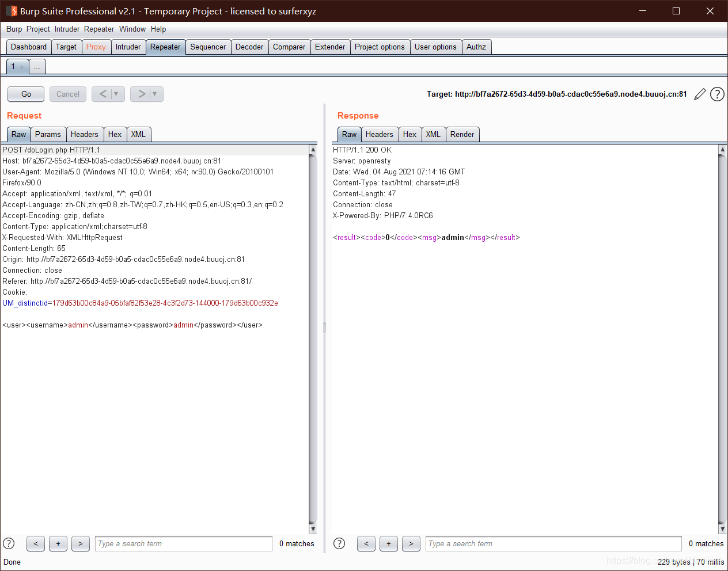This screenshot has width=728, height=571.
Task: Open back history dropdown arrow
Action: (x=116, y=94)
